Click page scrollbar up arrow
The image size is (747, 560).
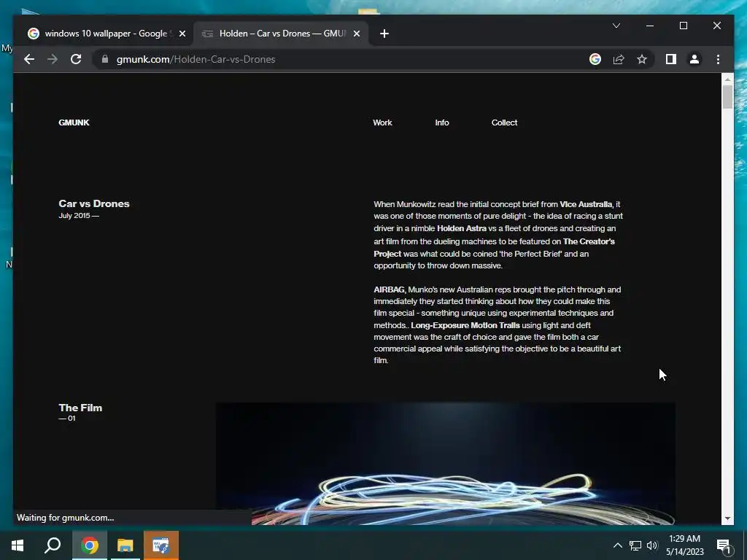coord(727,79)
